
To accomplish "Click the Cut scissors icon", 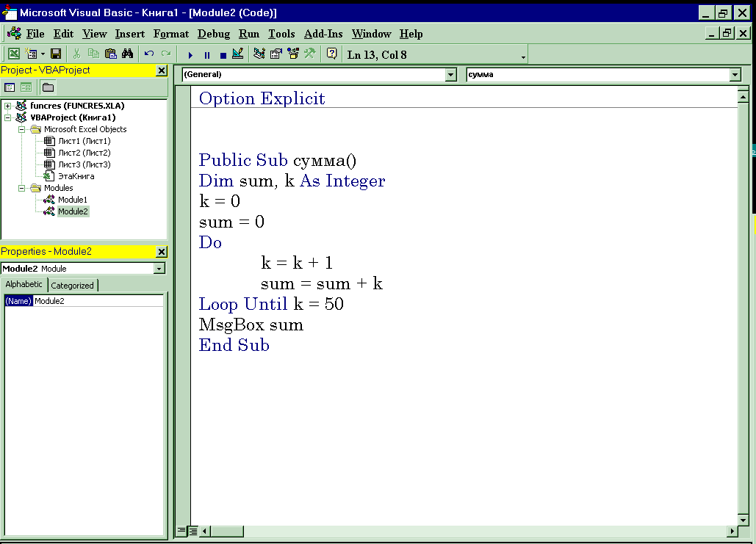I will tap(76, 54).
